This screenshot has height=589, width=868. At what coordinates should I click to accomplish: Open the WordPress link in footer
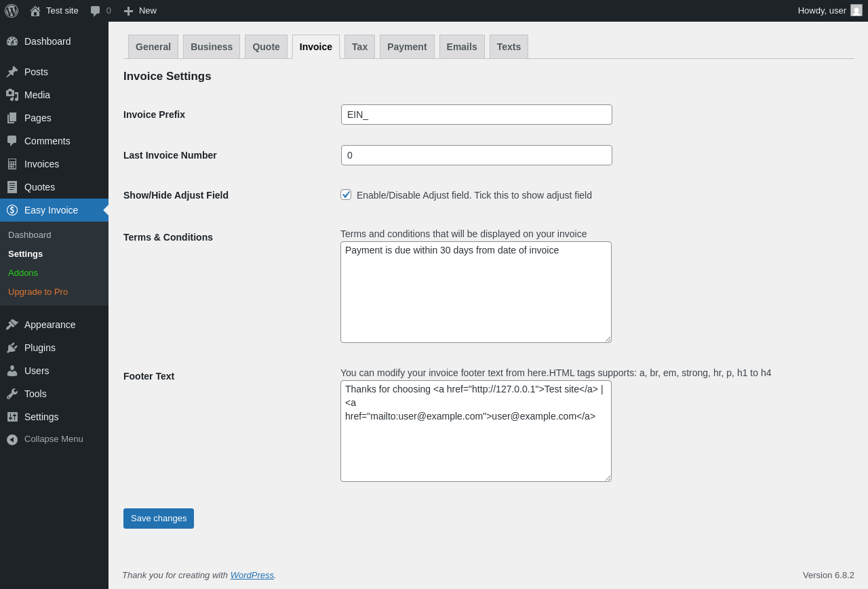[252, 575]
